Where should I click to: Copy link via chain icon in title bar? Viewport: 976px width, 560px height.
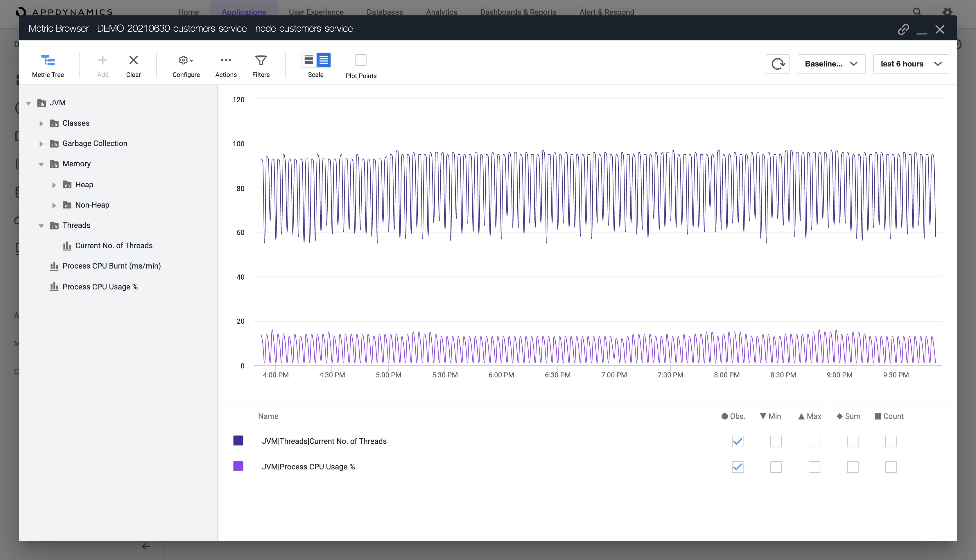click(x=903, y=30)
